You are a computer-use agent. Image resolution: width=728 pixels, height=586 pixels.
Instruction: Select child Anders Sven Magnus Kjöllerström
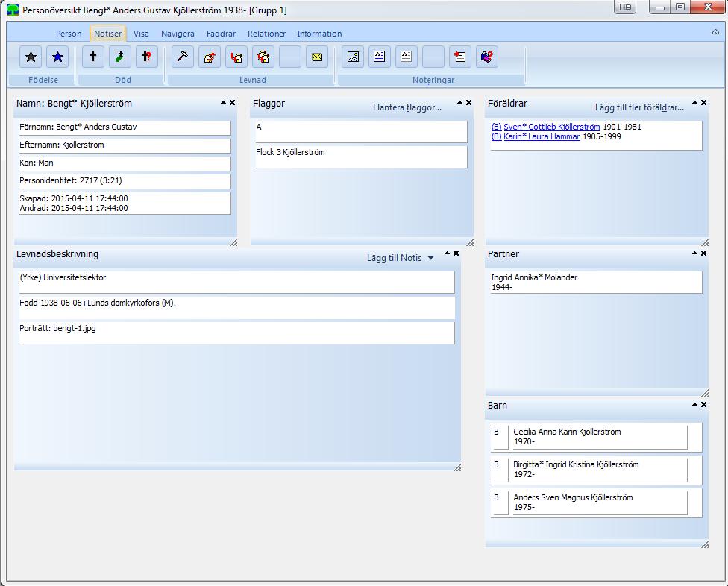(598, 502)
